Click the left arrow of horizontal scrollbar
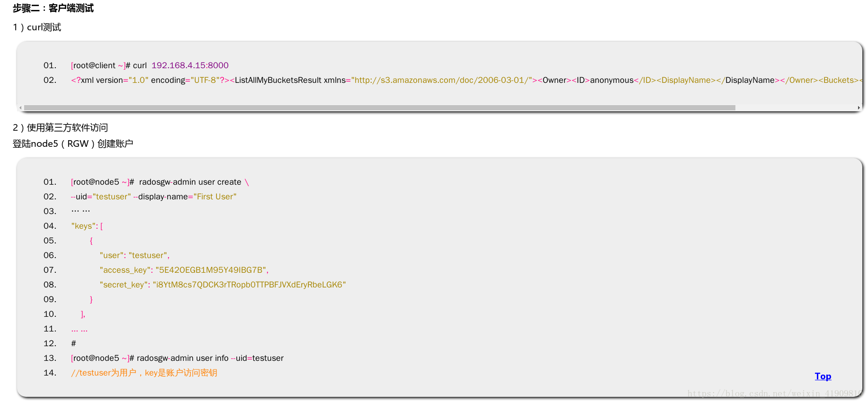Screen dimensions: 868x403 [x=20, y=108]
